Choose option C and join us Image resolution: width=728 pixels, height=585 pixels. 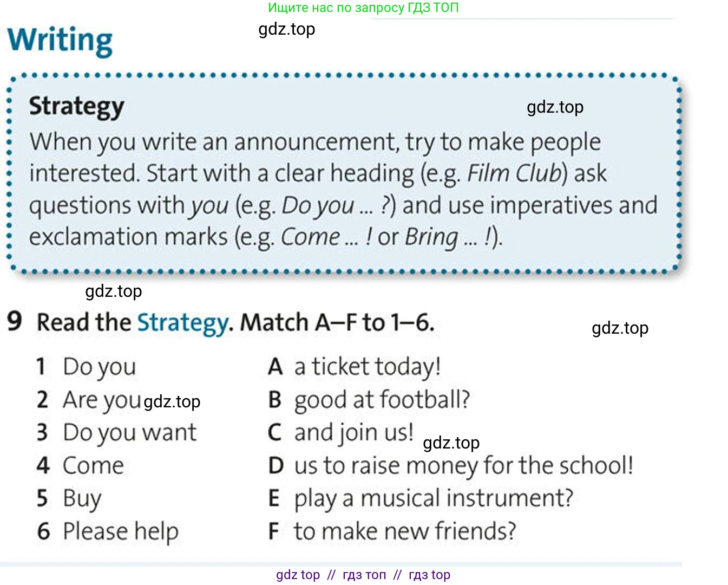(x=340, y=433)
